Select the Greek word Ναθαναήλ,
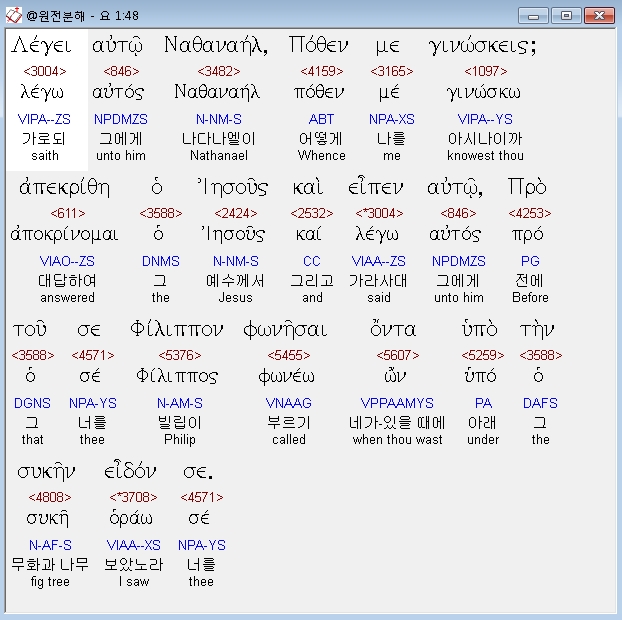 (216, 45)
